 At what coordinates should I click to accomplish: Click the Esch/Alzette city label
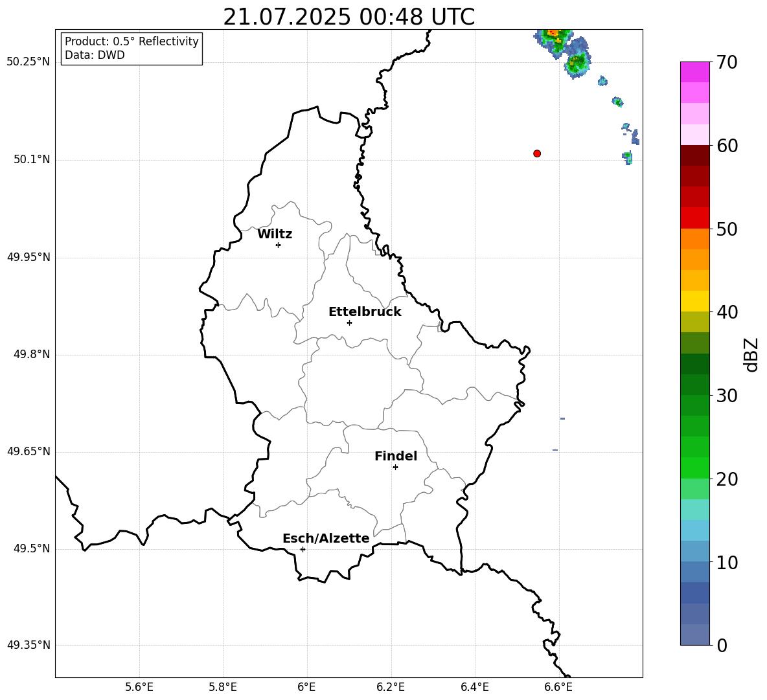[326, 538]
